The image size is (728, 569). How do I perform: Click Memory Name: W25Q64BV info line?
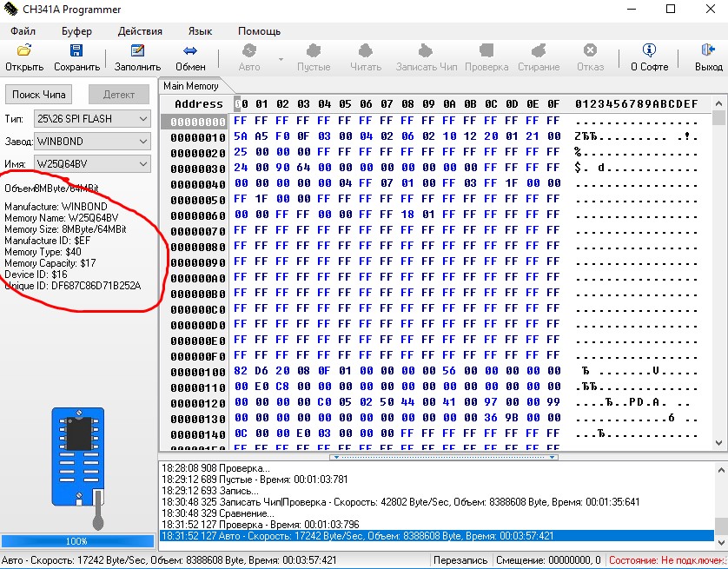coord(62,218)
